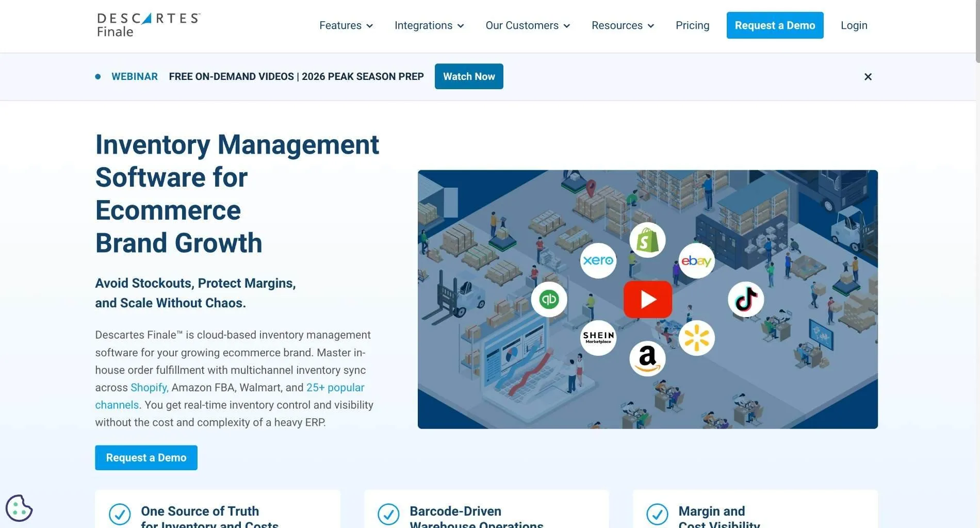980x528 pixels.
Task: Expand the Features dropdown menu
Action: click(x=346, y=25)
